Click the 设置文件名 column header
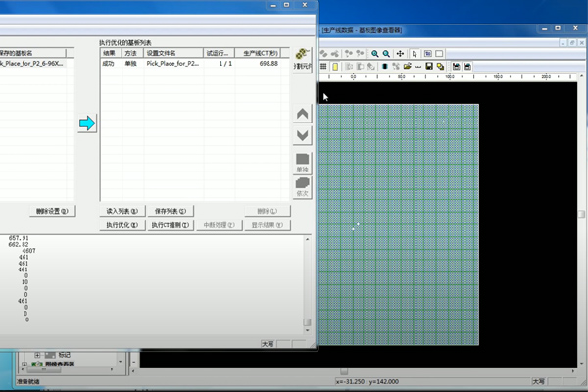 [x=173, y=53]
